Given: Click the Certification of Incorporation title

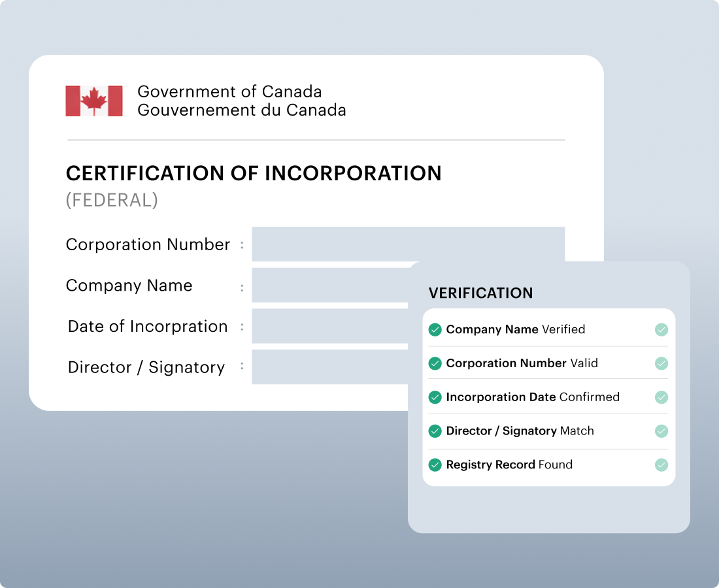Looking at the screenshot, I should pos(254,173).
